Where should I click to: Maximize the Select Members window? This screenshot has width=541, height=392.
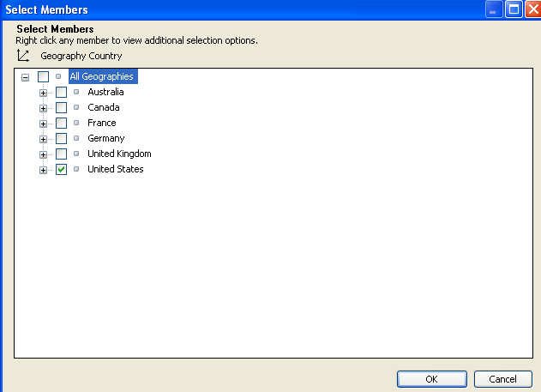[514, 9]
